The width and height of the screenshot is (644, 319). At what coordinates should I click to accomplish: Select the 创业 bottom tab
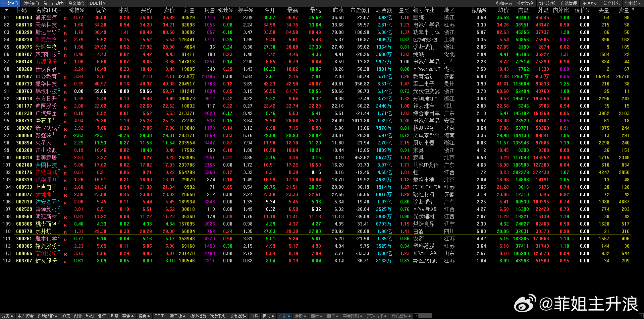point(78,316)
